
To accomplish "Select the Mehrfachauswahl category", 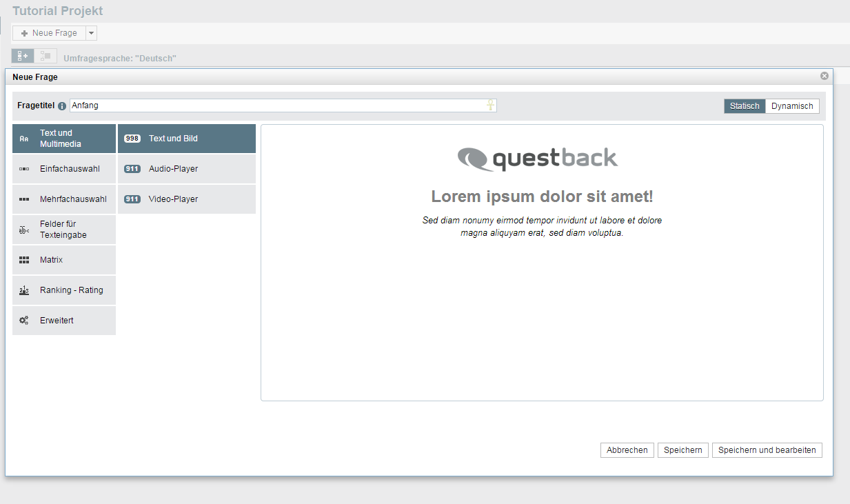I will point(64,199).
